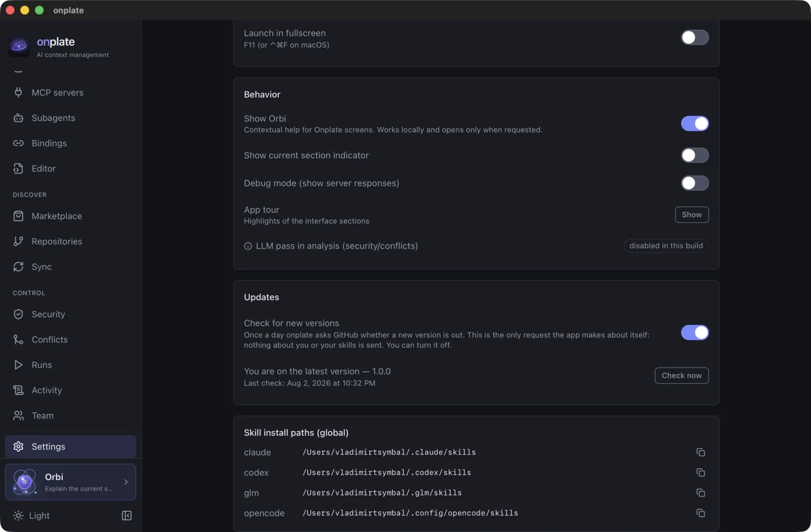
Task: Click the MCP servers plug icon
Action: (x=18, y=93)
